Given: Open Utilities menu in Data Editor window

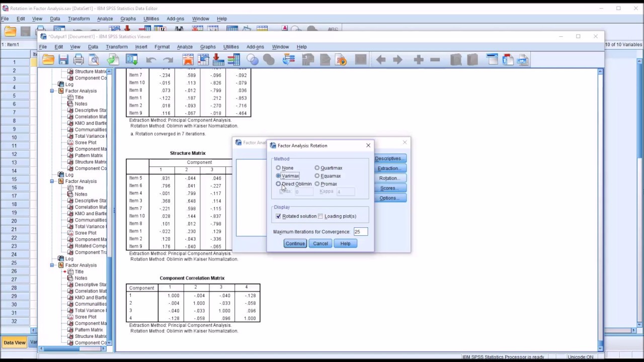Looking at the screenshot, I should click(x=151, y=19).
